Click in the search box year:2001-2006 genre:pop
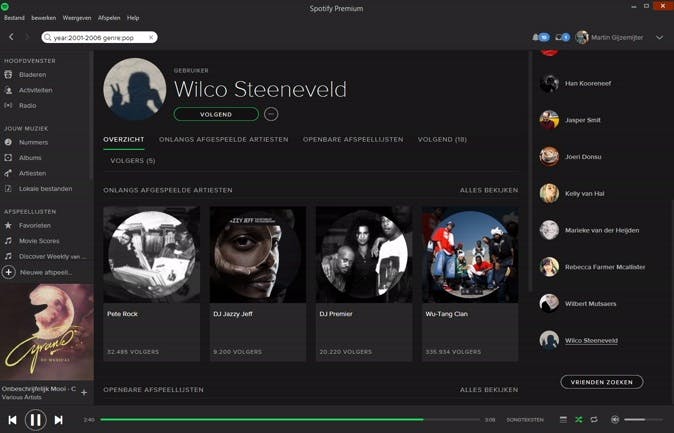This screenshot has height=433, width=674. (x=99, y=37)
